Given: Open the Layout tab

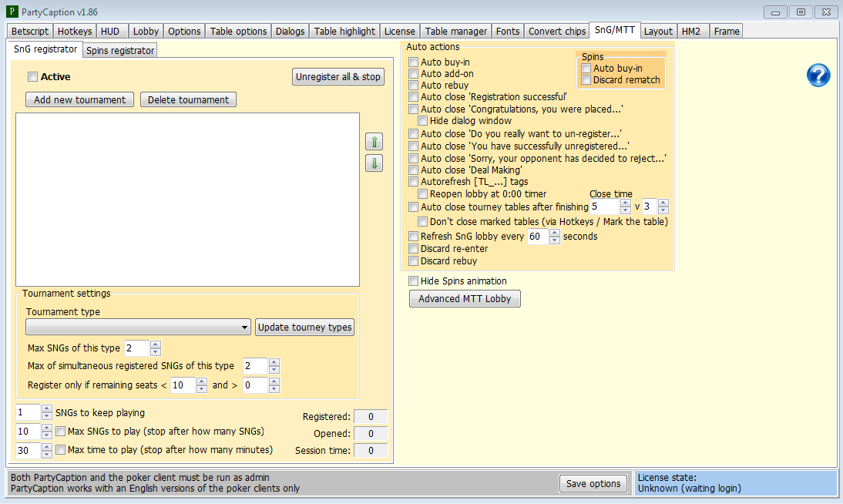Looking at the screenshot, I should pos(658,31).
